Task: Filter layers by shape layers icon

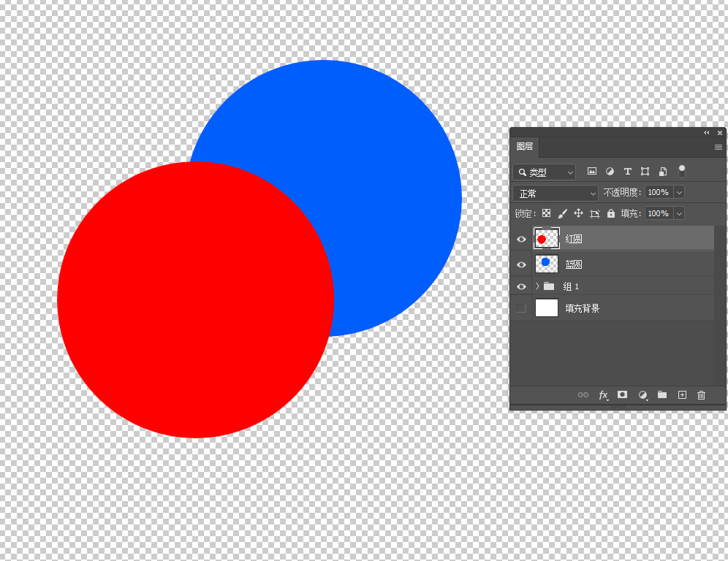Action: pos(645,171)
